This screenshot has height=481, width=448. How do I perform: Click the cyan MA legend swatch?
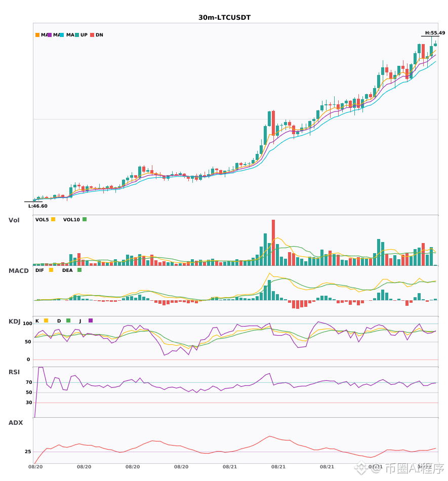coord(62,35)
